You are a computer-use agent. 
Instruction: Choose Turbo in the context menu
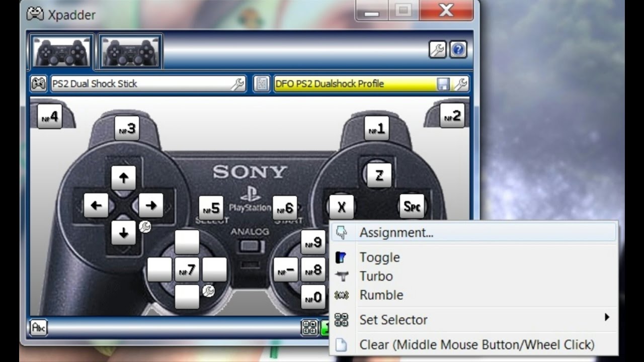point(473,276)
